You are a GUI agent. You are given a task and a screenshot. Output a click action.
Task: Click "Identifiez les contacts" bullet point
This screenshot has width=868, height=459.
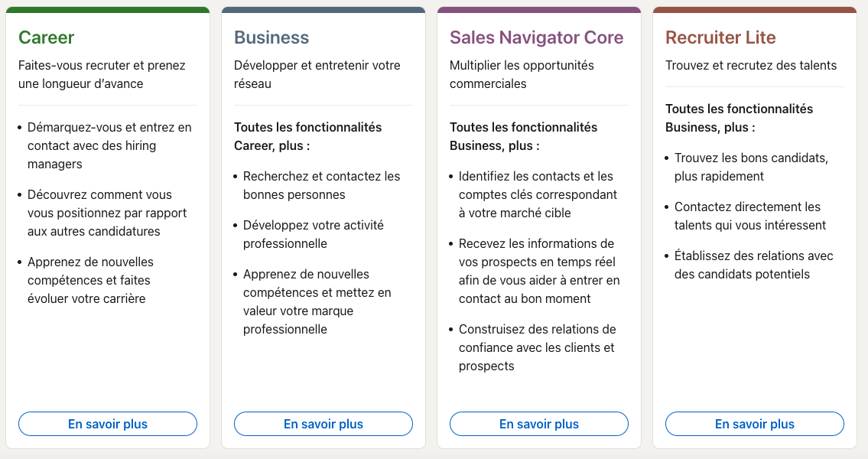click(538, 194)
